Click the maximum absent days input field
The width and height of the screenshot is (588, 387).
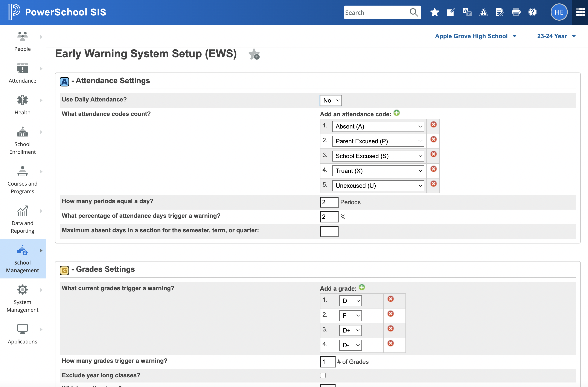click(329, 231)
